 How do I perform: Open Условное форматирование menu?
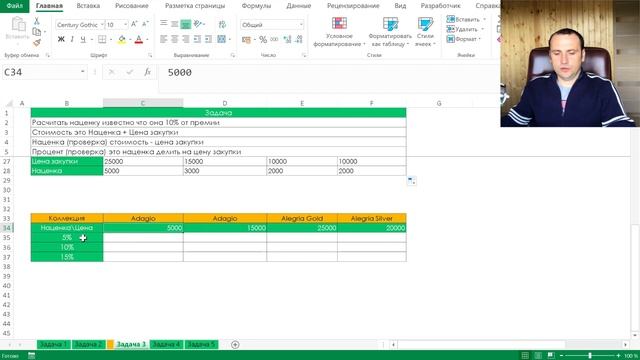(339, 32)
